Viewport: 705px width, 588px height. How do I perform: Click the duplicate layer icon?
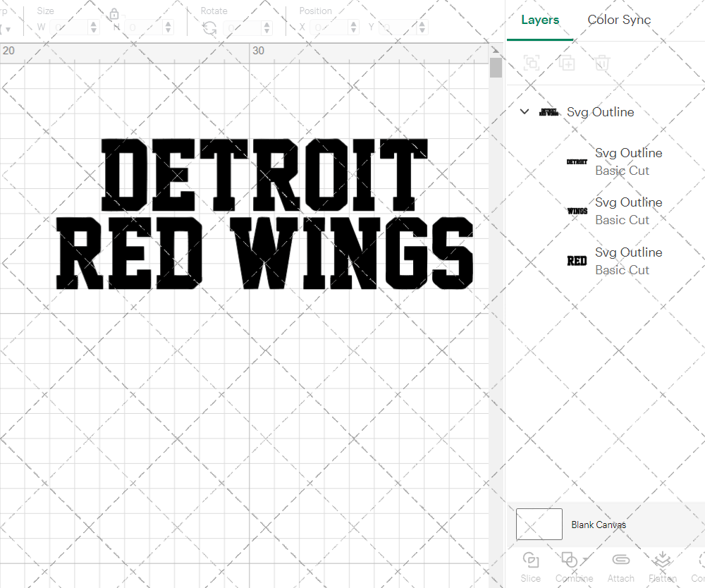[x=566, y=63]
